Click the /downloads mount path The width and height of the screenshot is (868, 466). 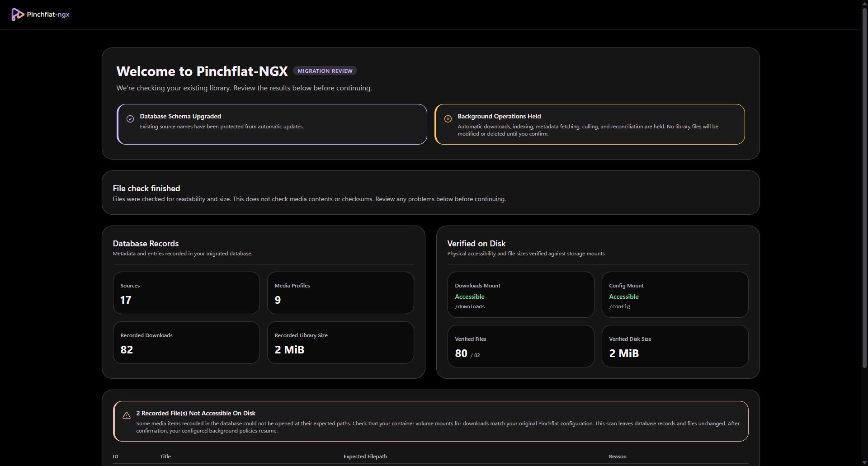pos(470,306)
